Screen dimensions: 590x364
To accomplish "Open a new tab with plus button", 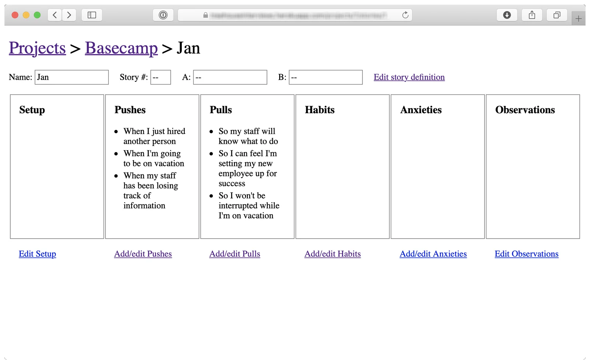I will tap(578, 18).
